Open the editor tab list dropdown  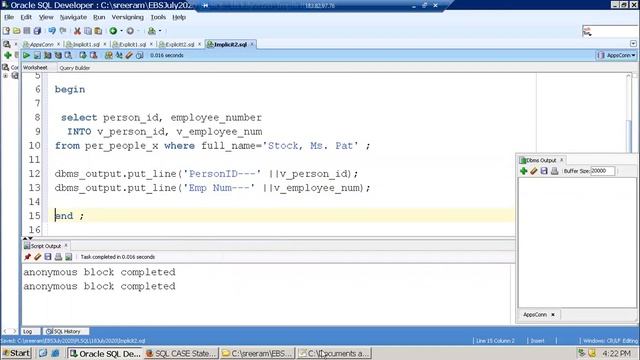pyautogui.click(x=633, y=44)
